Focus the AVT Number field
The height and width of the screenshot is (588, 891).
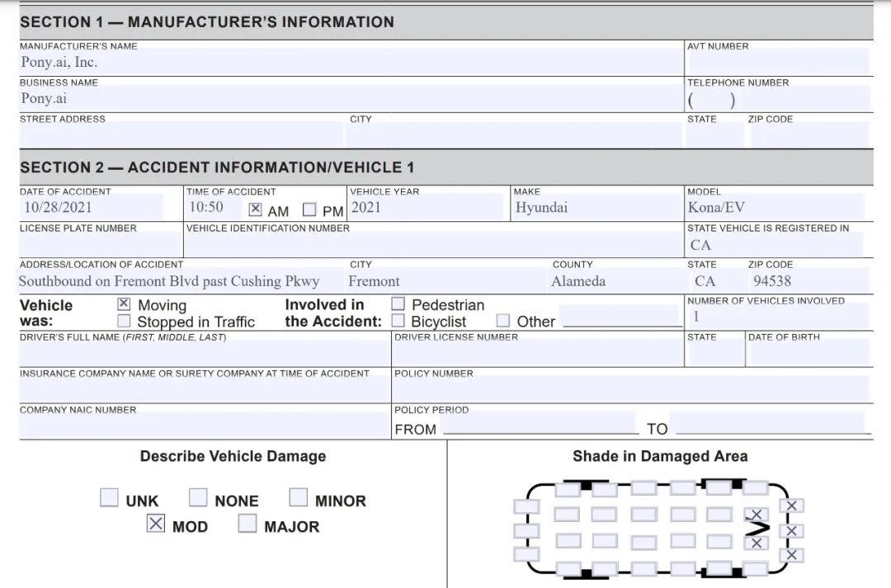[x=778, y=62]
